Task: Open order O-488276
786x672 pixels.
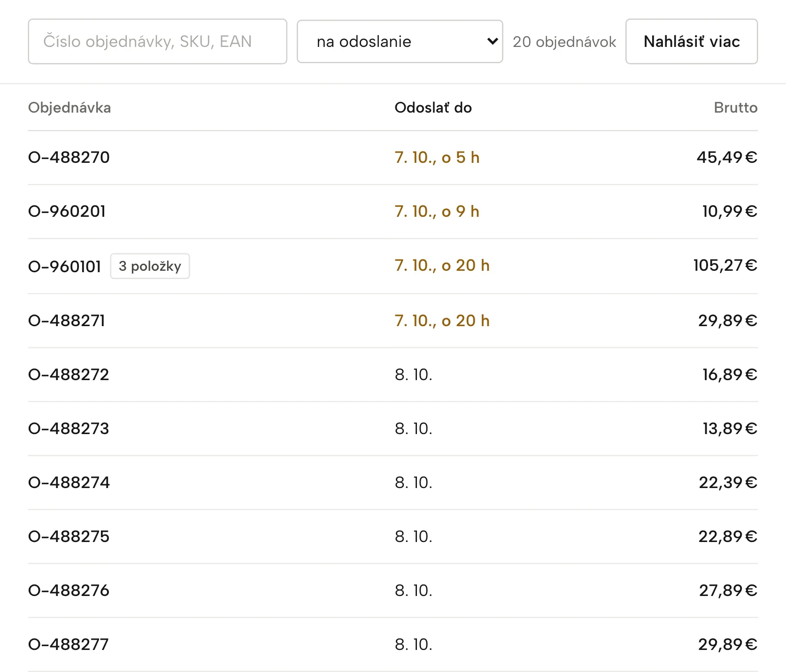Action: point(69,590)
